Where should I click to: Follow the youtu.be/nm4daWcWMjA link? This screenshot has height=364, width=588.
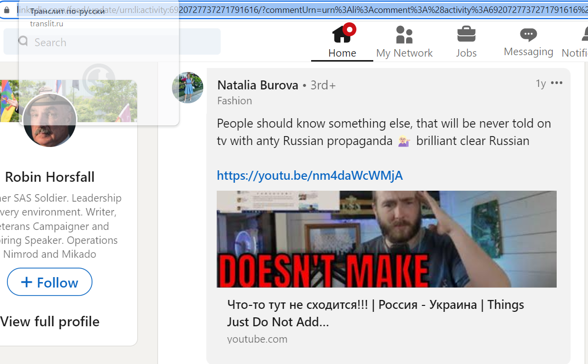pos(310,175)
